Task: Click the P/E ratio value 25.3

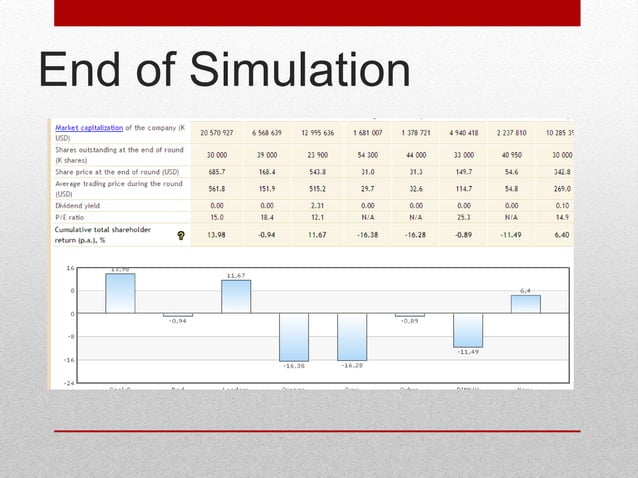Action: (x=464, y=218)
